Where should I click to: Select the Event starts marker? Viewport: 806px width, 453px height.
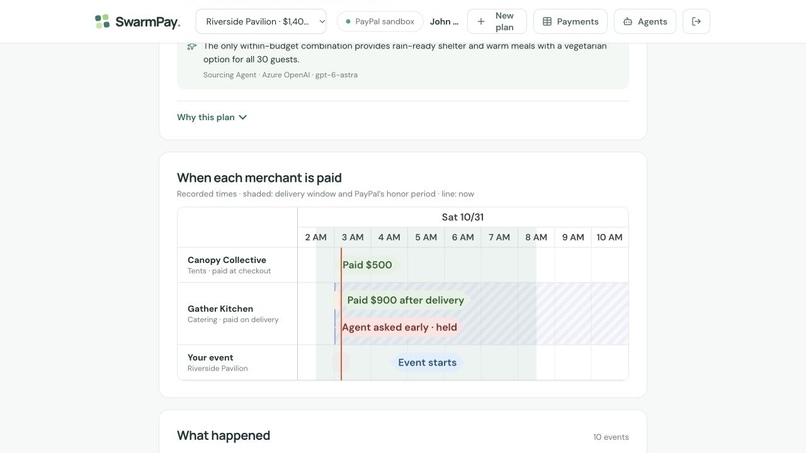pyautogui.click(x=427, y=363)
